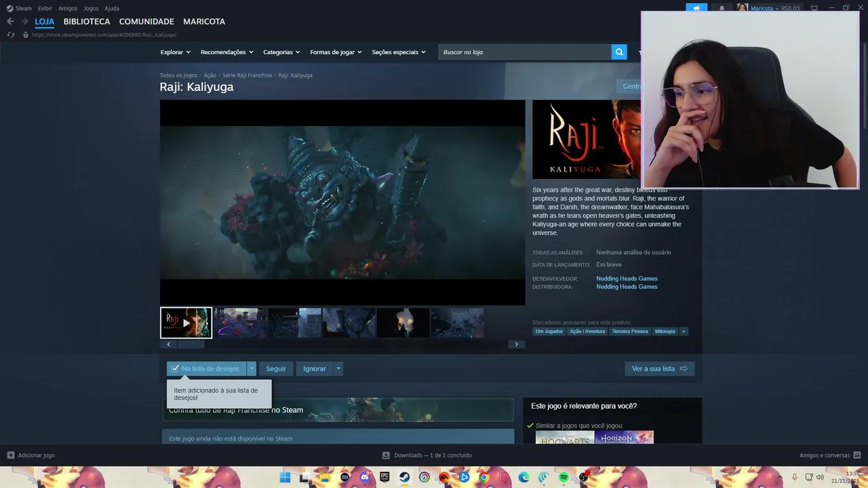Open the notifications bell
The width and height of the screenshot is (868, 488).
722,8
